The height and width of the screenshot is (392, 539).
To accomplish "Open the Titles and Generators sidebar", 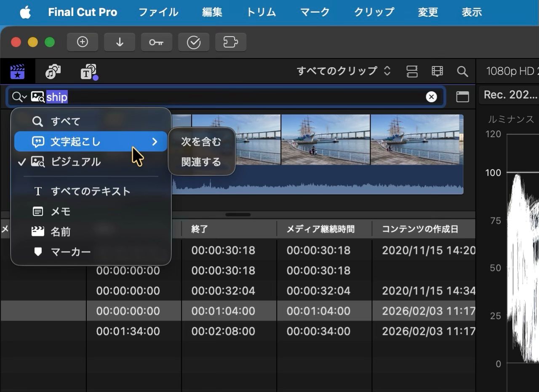I will point(89,72).
